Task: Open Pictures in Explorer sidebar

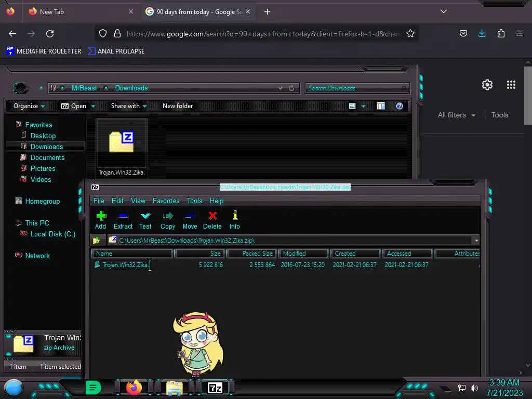Action: click(x=43, y=168)
